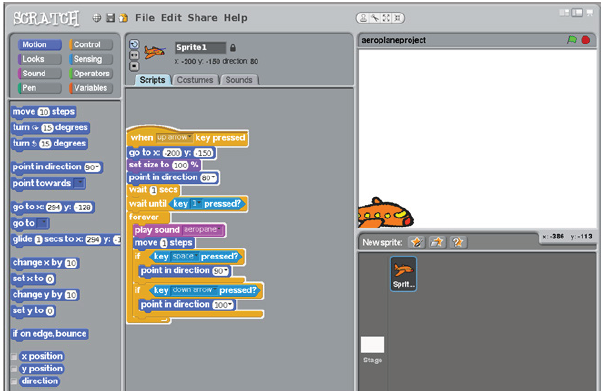Click the save project disk icon
The image size is (601, 391).
pos(110,18)
